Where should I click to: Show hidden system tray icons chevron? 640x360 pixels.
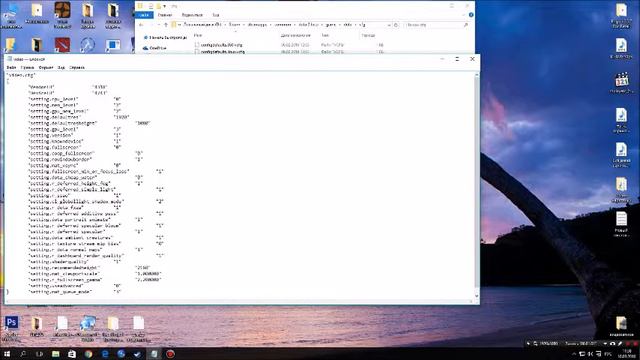point(574,354)
